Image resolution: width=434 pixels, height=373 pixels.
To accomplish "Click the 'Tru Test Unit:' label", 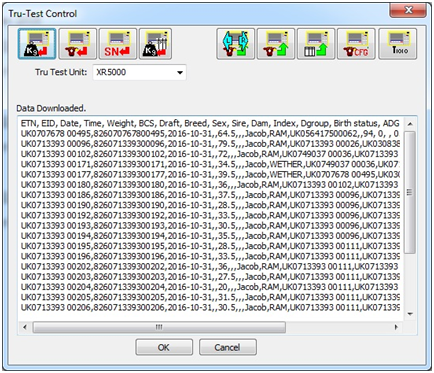I will (61, 72).
